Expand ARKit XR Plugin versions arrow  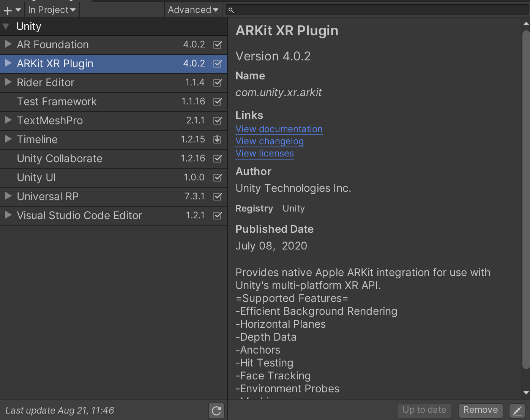coord(8,63)
